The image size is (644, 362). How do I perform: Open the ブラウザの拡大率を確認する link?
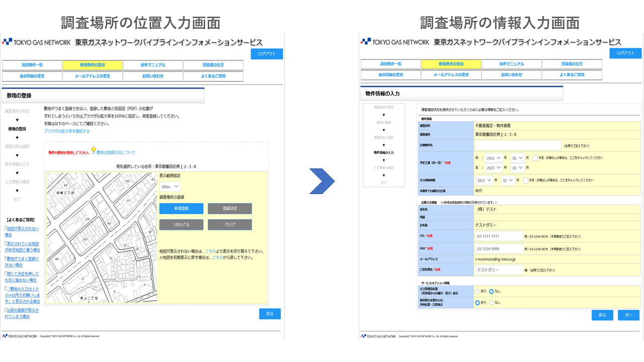coord(66,131)
